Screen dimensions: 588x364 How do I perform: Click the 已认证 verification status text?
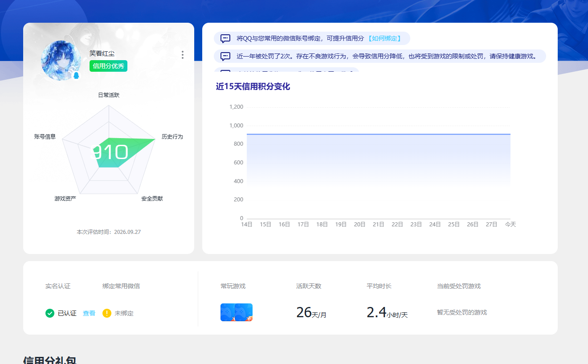point(67,313)
